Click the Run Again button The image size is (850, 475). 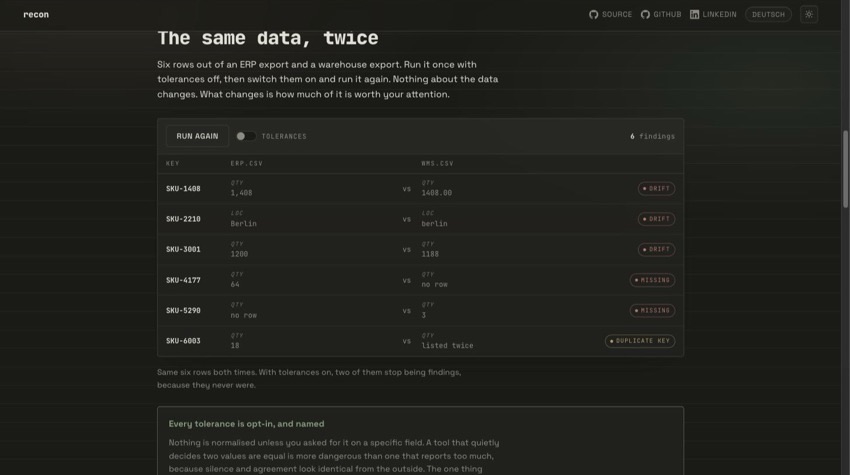pos(197,136)
